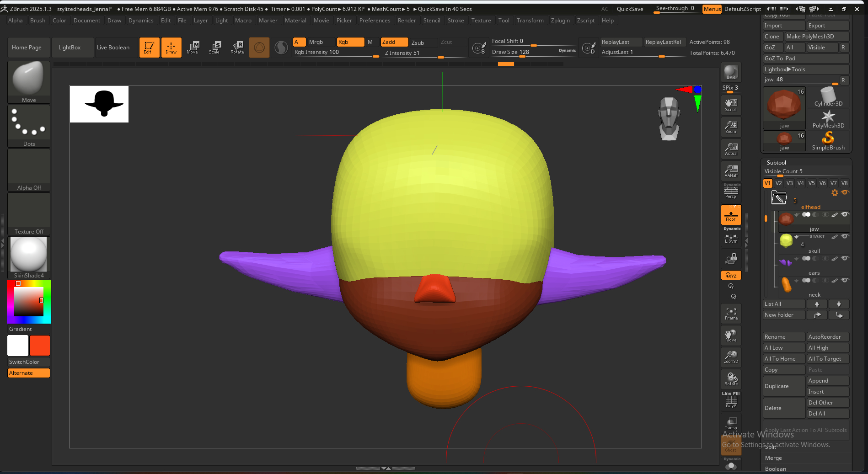Screen dimensions: 868x474
Task: Expand the Boolean section in Subtool panel
Action: coord(776,469)
